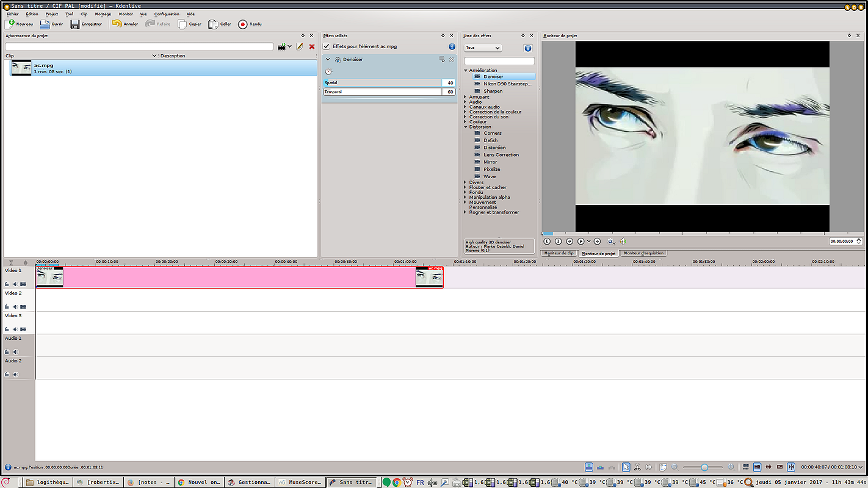Click the info icon in Effets utilisés panel
The width and height of the screenshot is (868, 488).
[x=452, y=46]
